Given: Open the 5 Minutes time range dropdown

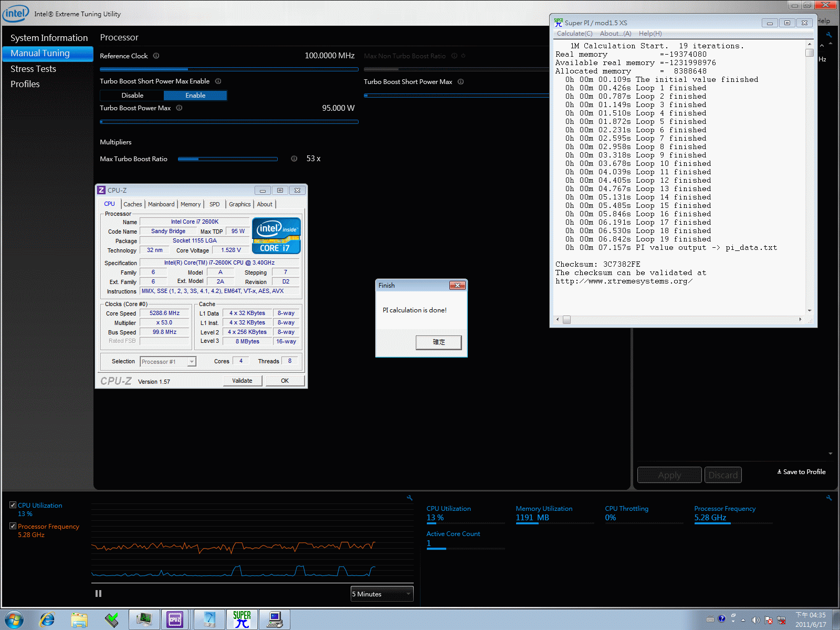Looking at the screenshot, I should point(382,594).
